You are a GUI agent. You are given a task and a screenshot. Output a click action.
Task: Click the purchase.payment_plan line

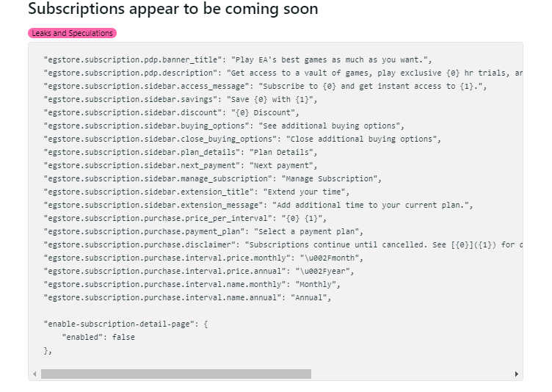pyautogui.click(x=203, y=231)
